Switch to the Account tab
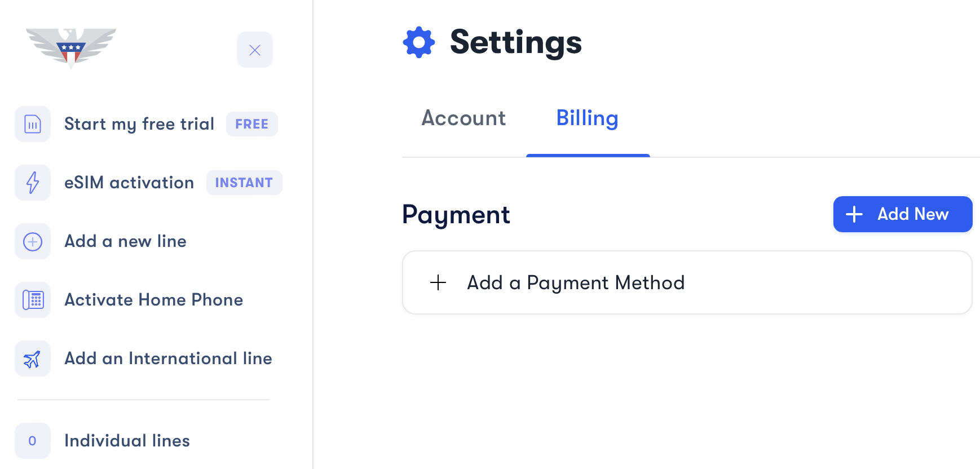 [463, 118]
